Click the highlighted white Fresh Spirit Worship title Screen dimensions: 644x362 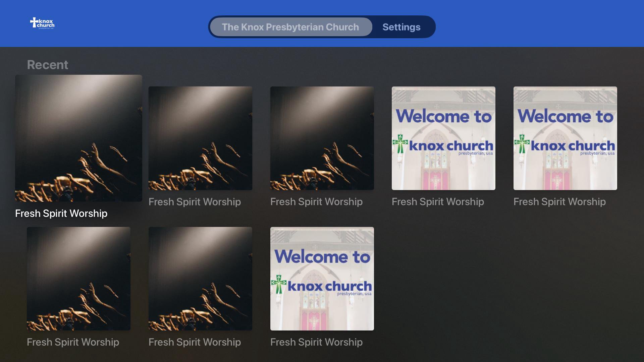[x=61, y=213]
